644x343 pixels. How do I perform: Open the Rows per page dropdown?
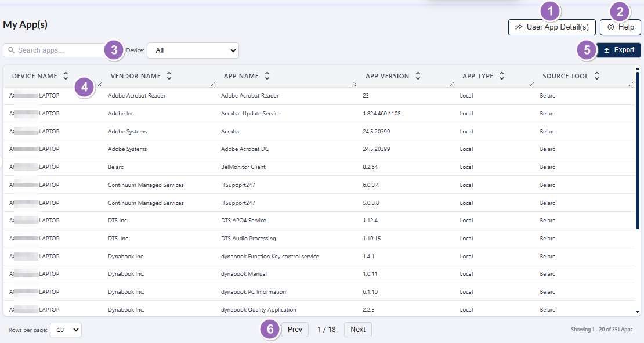66,329
